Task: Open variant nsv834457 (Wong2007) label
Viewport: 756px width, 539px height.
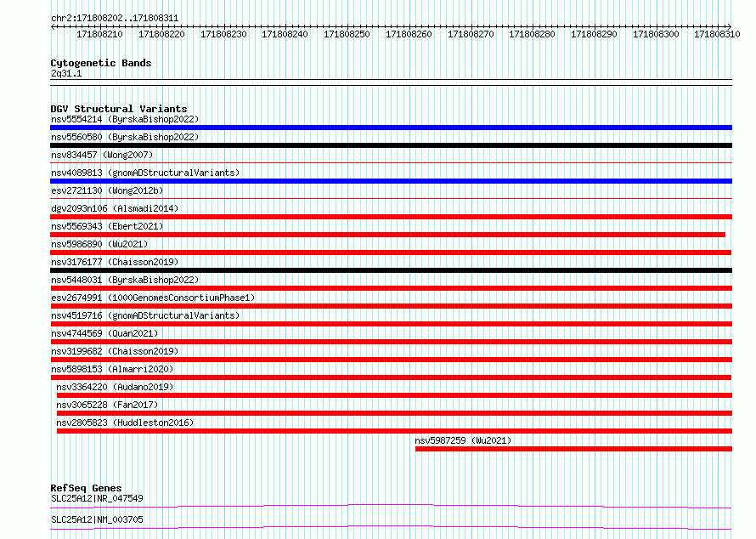Action: point(102,155)
